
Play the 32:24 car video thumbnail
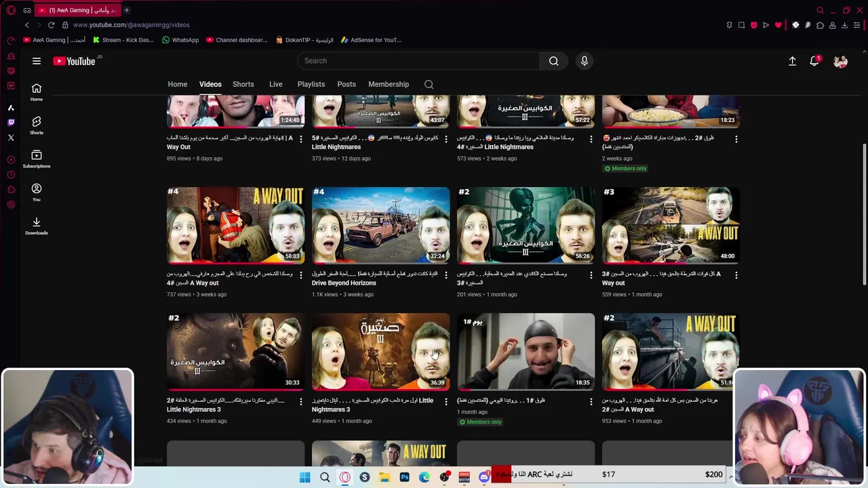coord(381,225)
